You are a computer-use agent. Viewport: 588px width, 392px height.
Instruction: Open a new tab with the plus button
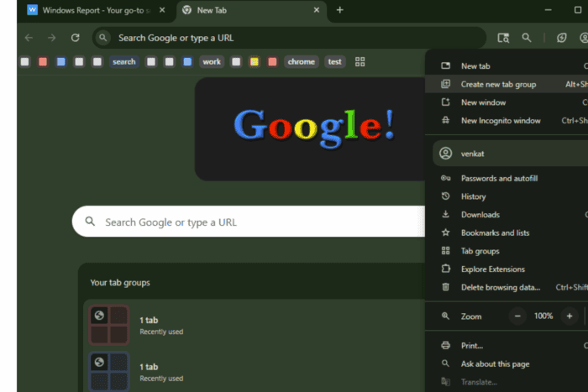pyautogui.click(x=339, y=10)
